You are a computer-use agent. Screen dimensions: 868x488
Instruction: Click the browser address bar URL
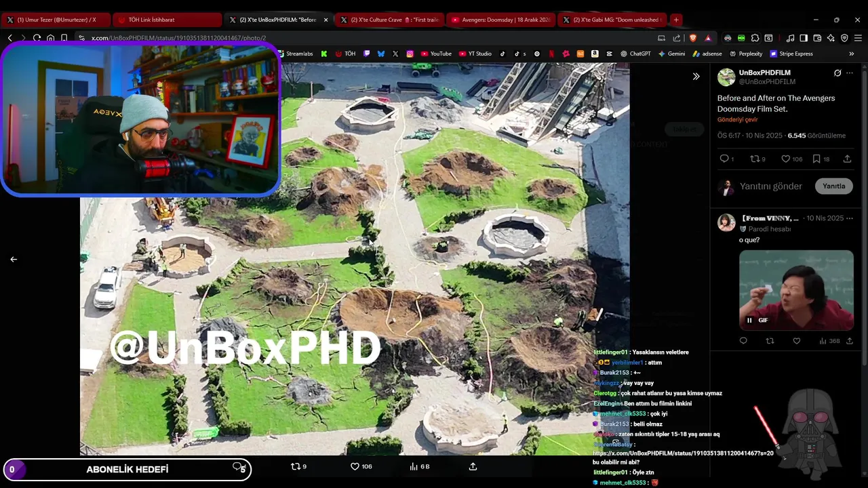pyautogui.click(x=179, y=38)
